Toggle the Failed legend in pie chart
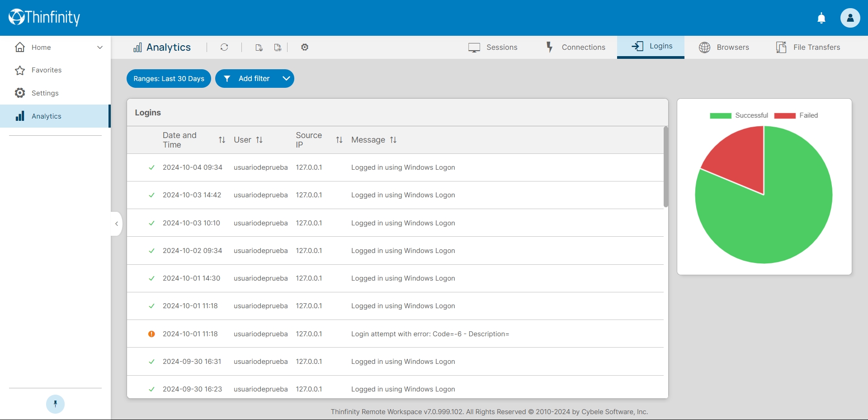The height and width of the screenshot is (420, 868). tap(796, 115)
